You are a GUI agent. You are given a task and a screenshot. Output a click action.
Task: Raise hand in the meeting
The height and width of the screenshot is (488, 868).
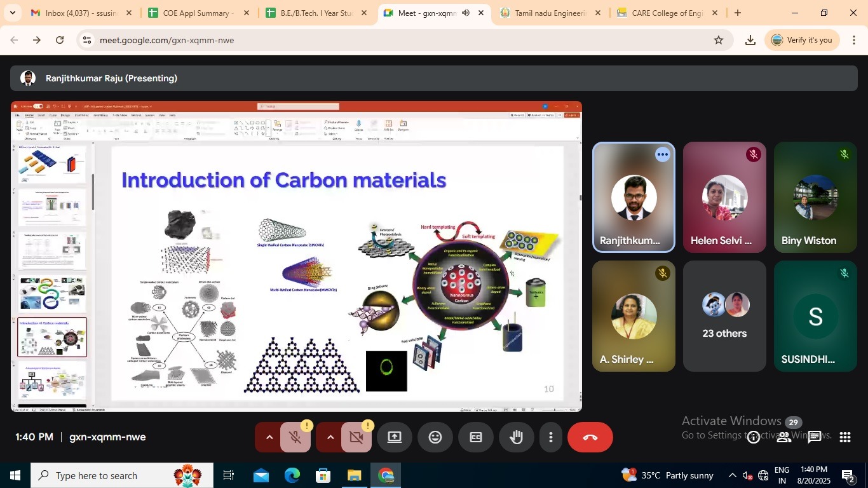(516, 437)
